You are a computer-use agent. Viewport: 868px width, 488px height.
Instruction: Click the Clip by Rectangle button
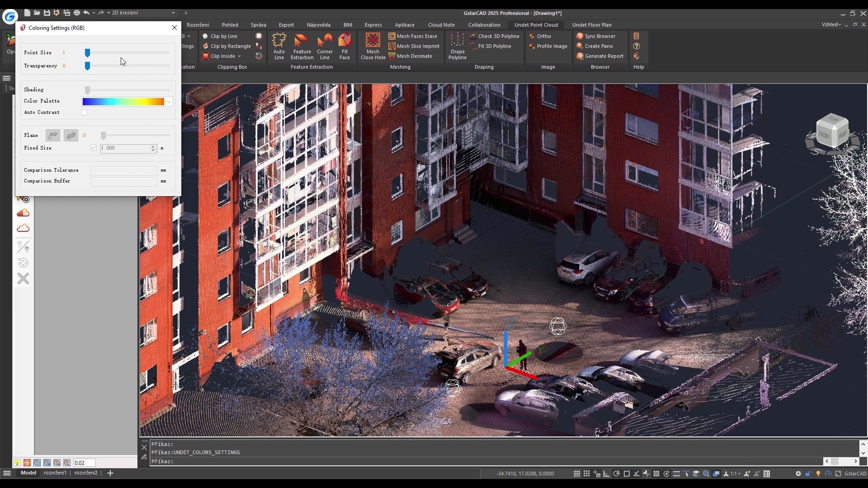(226, 46)
